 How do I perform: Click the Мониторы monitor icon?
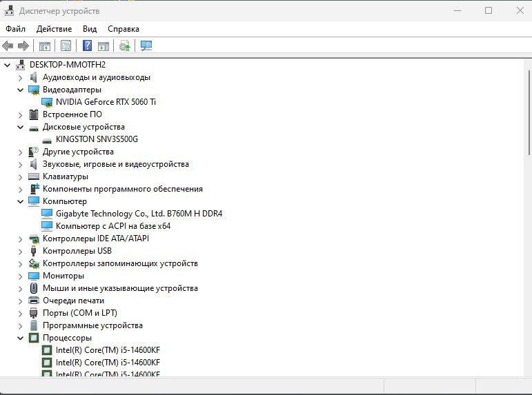[x=34, y=276]
